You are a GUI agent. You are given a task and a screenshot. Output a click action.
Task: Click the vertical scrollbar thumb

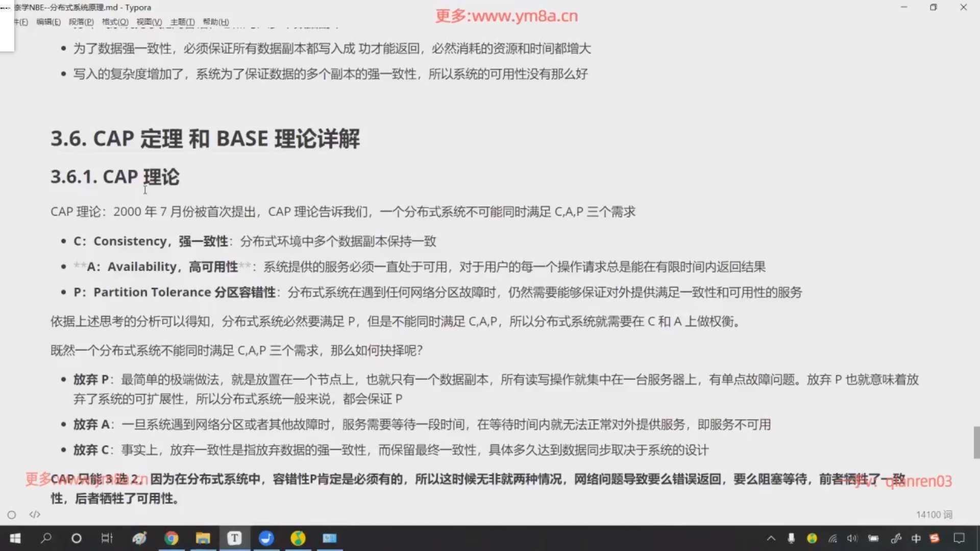coord(976,442)
